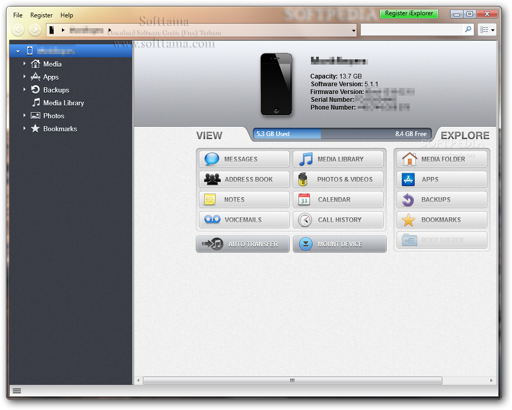Click the Apps icon in the sidebar tree

pos(35,77)
